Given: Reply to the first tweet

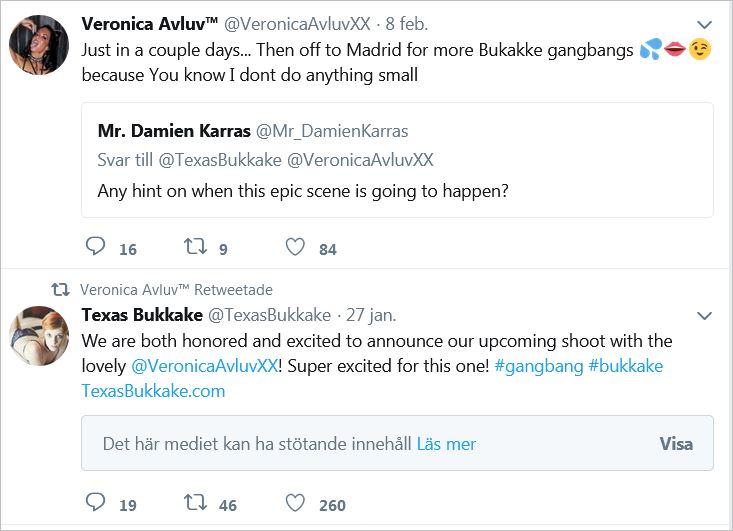Looking at the screenshot, I should [96, 247].
